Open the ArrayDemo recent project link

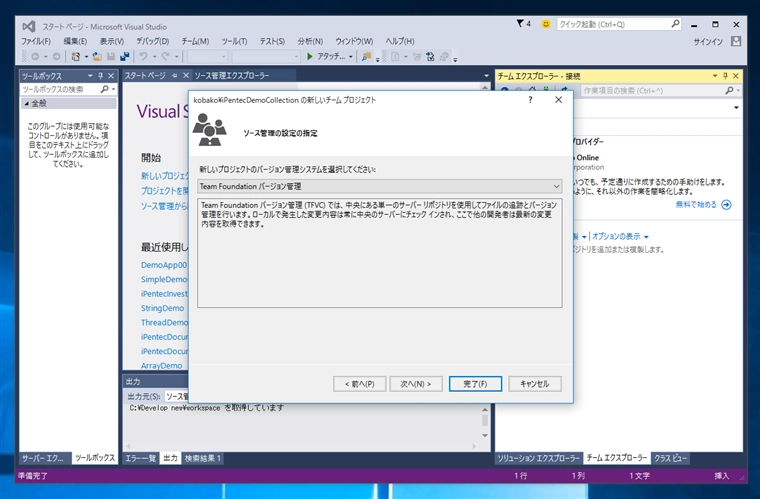tap(161, 365)
